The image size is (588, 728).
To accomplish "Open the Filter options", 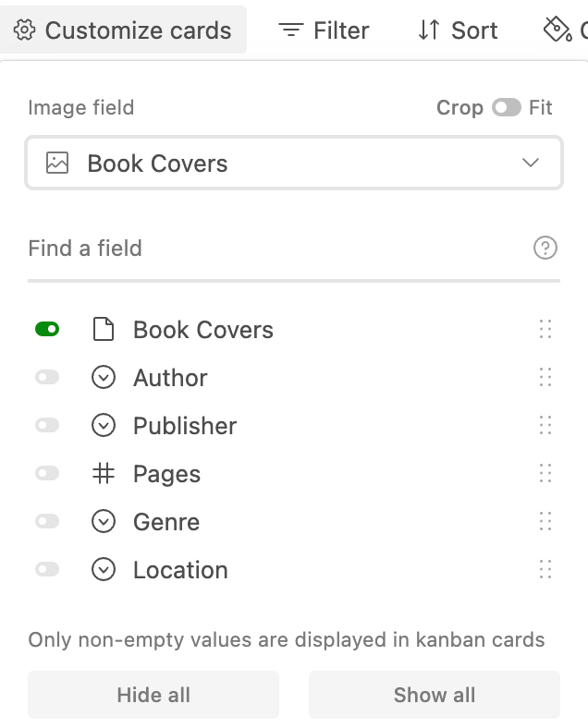I will click(x=325, y=30).
